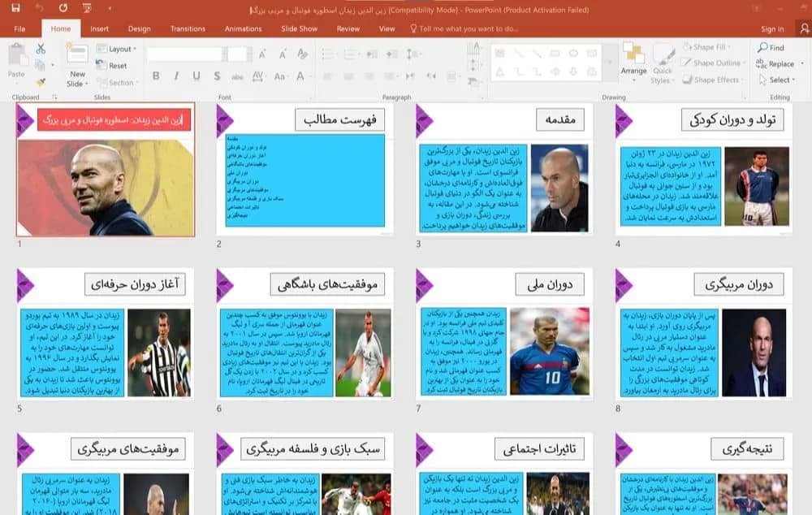Click the Paste clipboard icon

point(16,54)
